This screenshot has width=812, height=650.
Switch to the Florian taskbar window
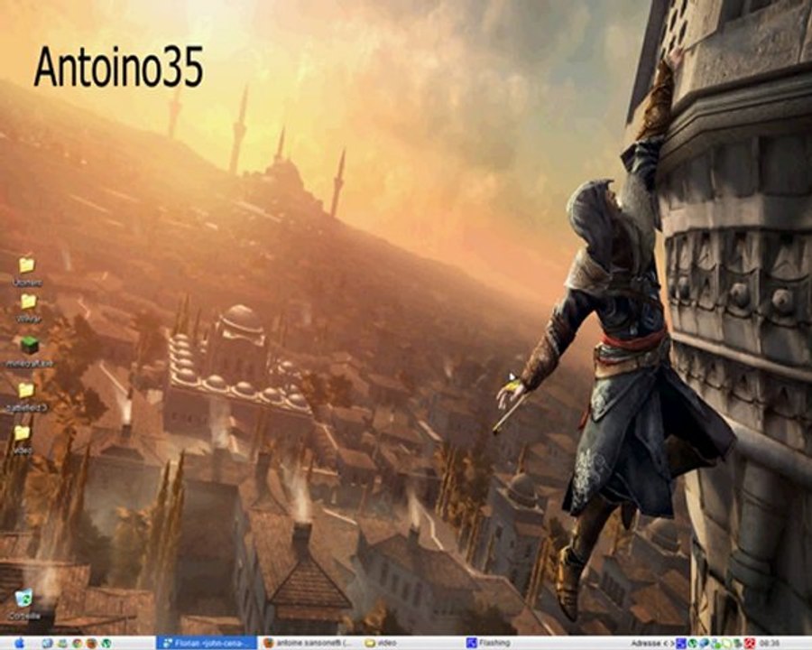click(206, 644)
